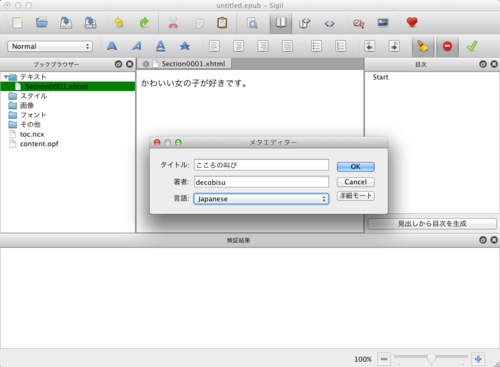The height and width of the screenshot is (367, 500).
Task: Click the editor text かわいい女の子が好きです。
Action: (194, 83)
